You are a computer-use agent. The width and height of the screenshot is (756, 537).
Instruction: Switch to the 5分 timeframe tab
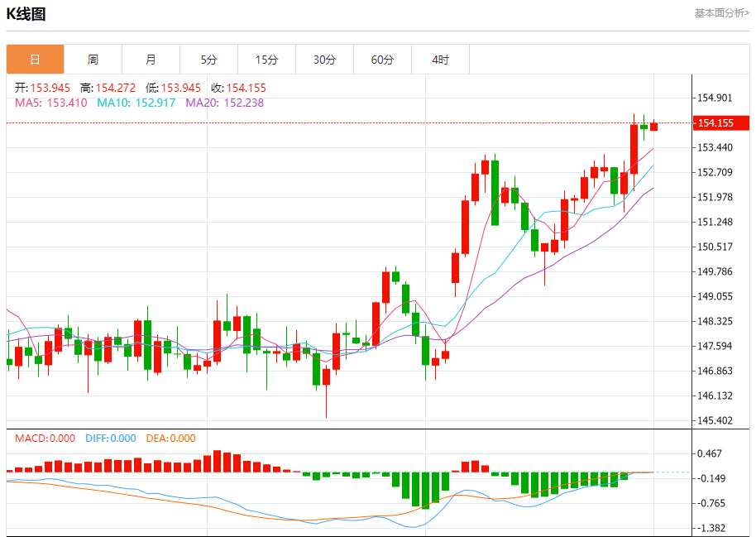tap(208, 60)
